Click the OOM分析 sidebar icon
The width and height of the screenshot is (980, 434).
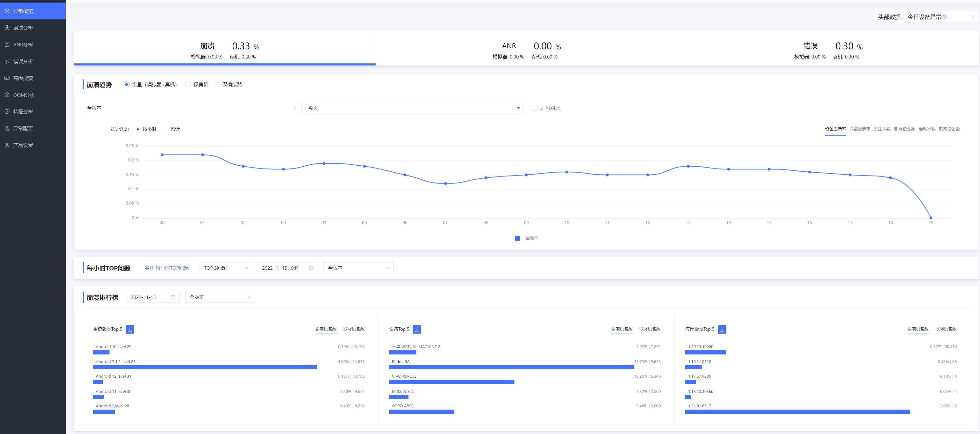pyautogui.click(x=7, y=95)
